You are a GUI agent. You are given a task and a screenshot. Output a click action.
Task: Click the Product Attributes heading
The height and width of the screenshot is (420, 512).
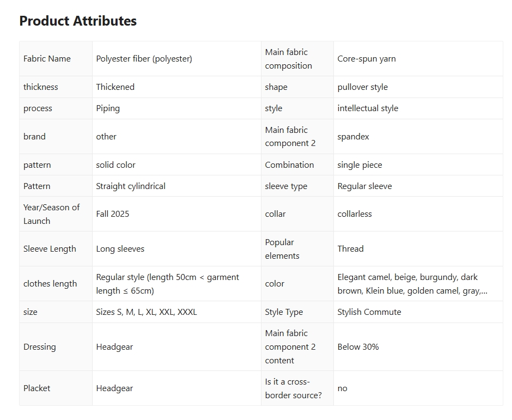point(78,21)
